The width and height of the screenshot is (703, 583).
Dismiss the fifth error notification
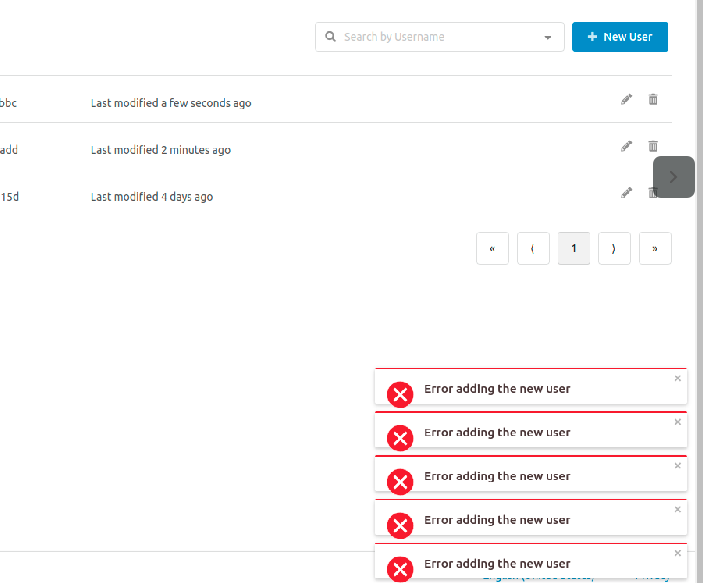coord(677,553)
